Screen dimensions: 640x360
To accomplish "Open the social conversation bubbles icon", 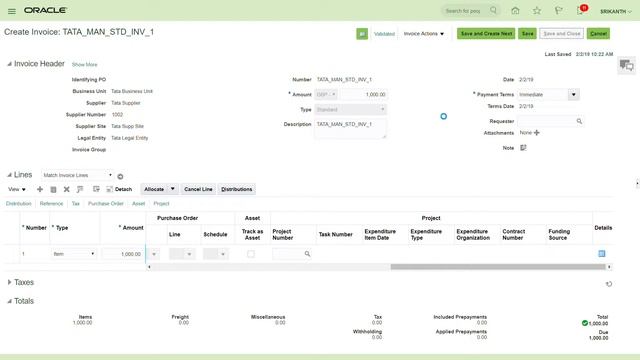I will [x=626, y=65].
